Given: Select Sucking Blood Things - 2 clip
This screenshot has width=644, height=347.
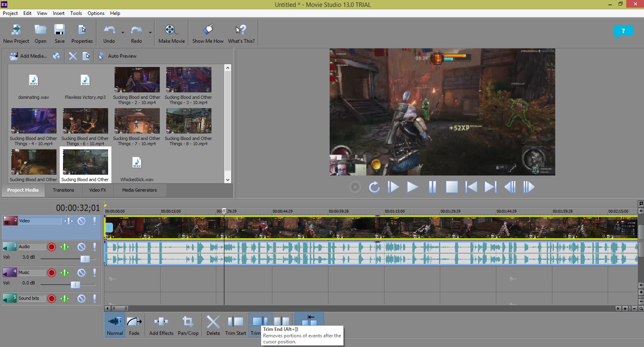Looking at the screenshot, I should (137, 86).
